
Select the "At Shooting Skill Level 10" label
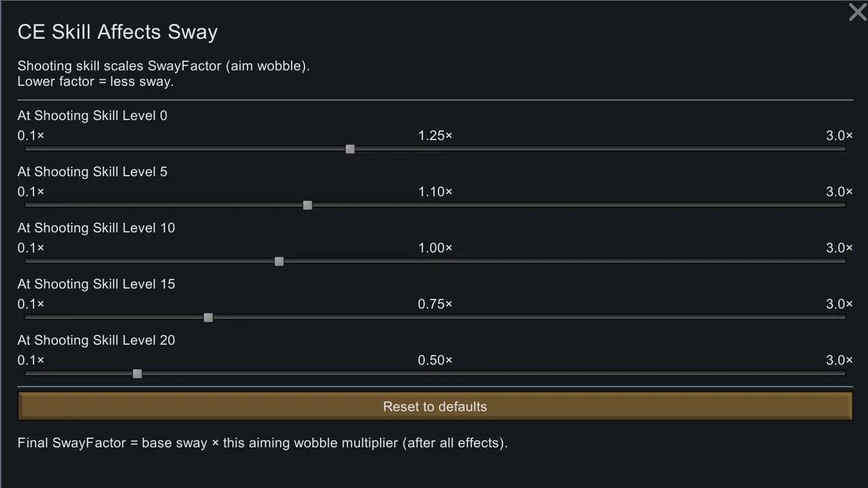click(x=96, y=228)
